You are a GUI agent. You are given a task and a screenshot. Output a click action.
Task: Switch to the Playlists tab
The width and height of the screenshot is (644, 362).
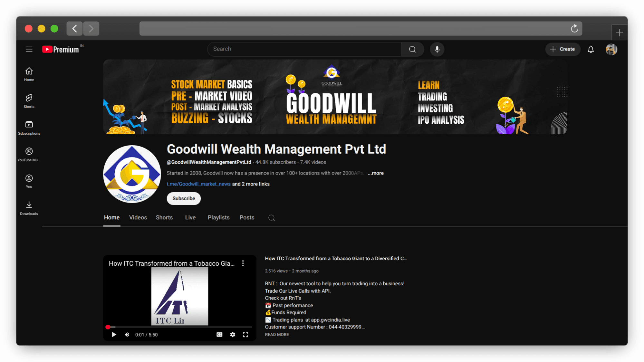(218, 218)
